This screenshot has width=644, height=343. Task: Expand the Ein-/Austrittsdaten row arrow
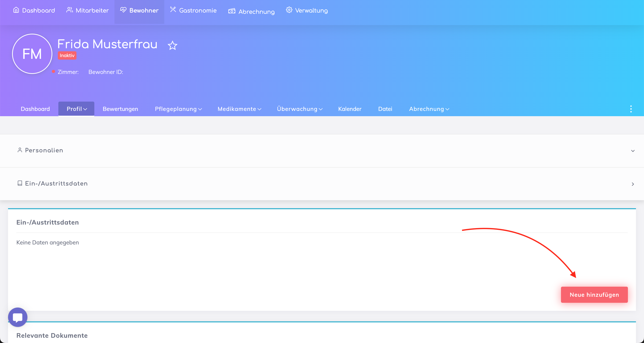tap(633, 184)
